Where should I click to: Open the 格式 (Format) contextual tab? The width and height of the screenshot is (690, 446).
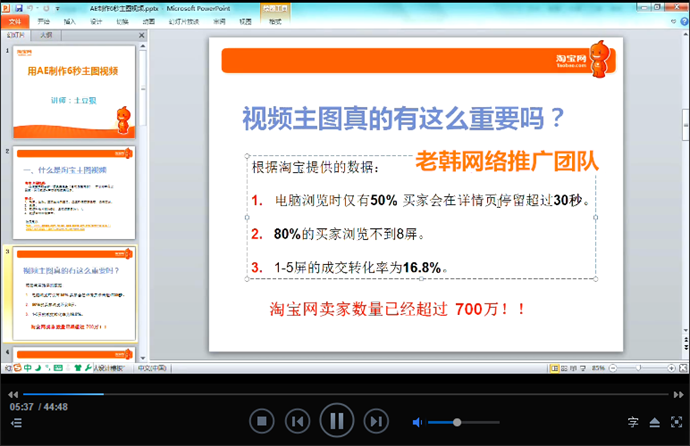pyautogui.click(x=275, y=21)
